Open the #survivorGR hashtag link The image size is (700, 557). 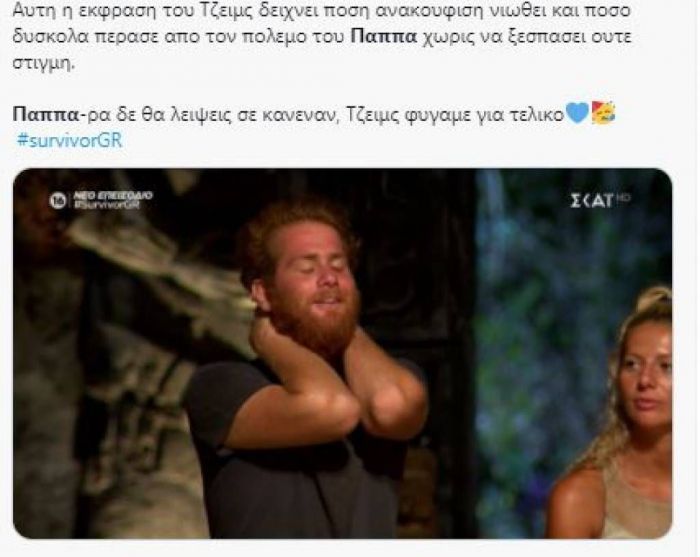tap(69, 140)
